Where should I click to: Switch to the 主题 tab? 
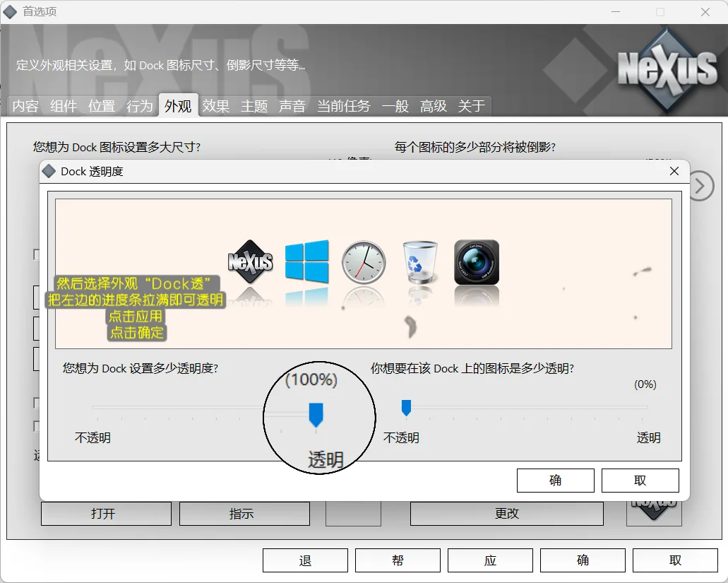pos(254,106)
